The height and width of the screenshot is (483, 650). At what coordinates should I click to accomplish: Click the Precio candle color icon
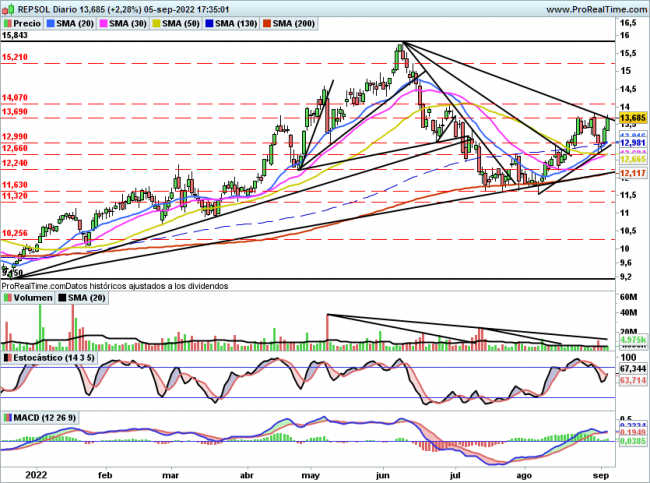(7, 24)
